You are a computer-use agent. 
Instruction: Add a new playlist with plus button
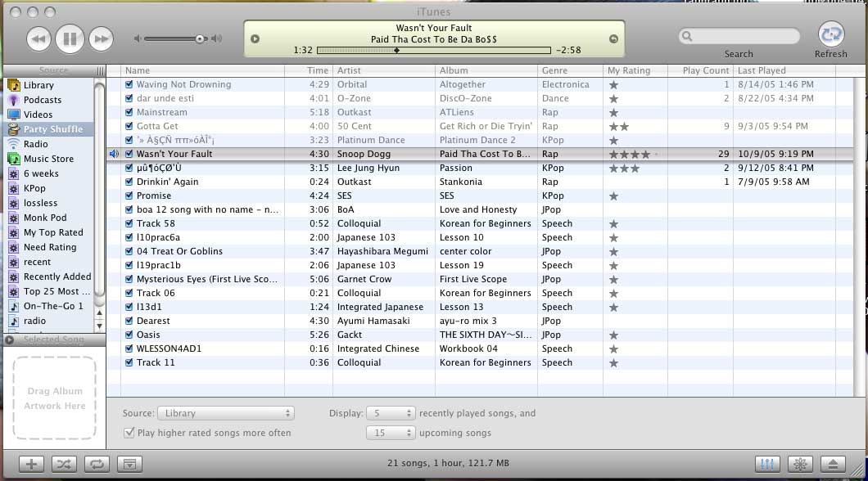click(x=31, y=464)
